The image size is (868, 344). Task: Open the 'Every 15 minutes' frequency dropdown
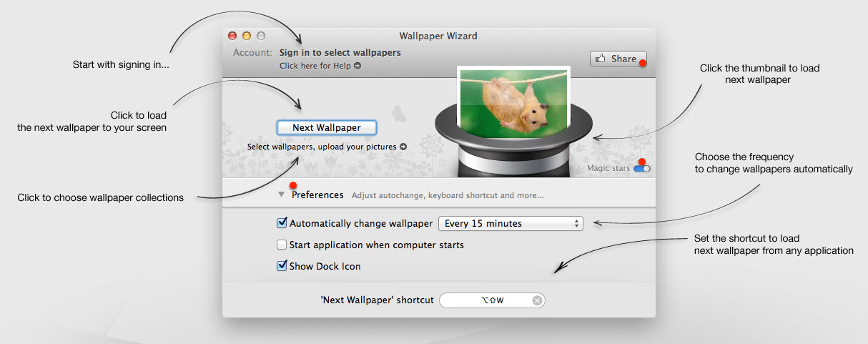(511, 223)
